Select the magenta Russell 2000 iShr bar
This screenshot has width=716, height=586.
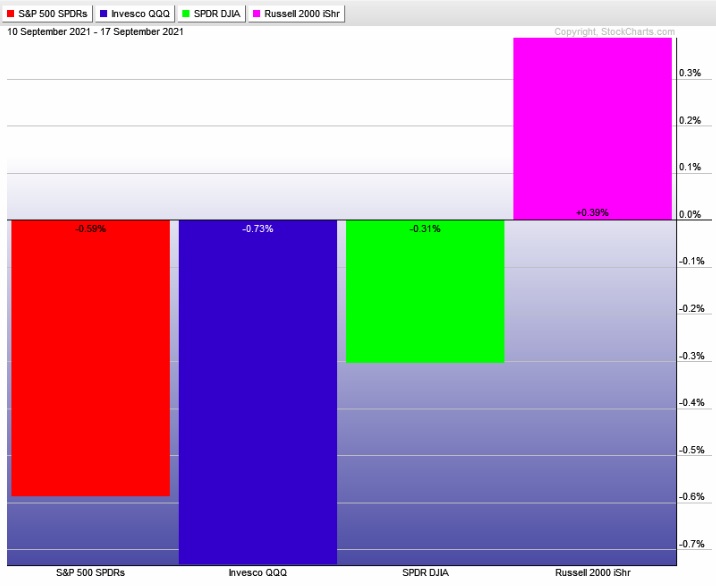(x=592, y=129)
